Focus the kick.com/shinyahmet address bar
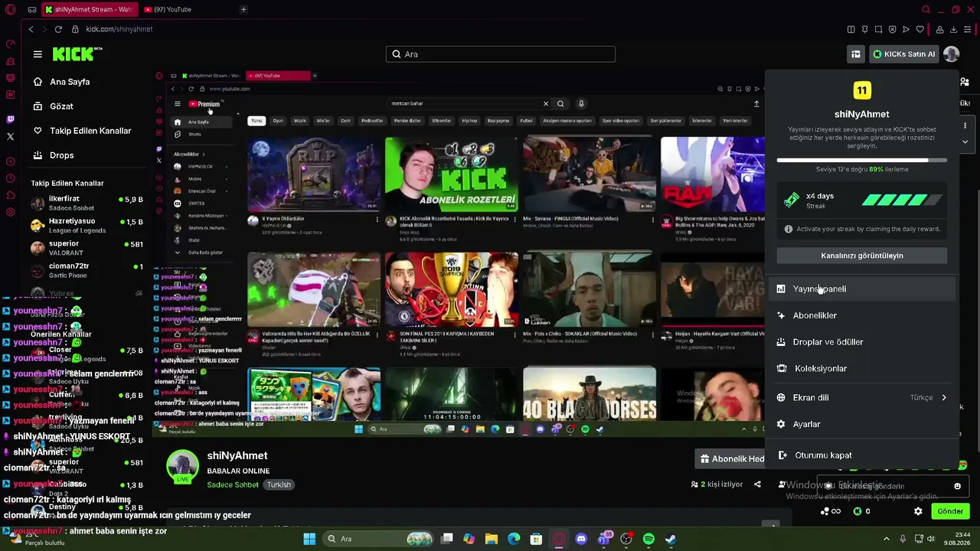The image size is (980, 551). coord(119,29)
